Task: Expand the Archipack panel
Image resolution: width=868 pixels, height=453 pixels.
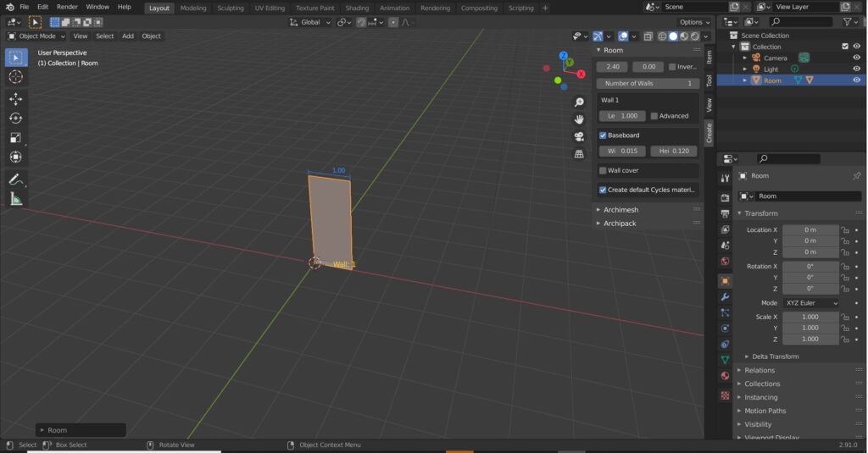Action: click(620, 224)
